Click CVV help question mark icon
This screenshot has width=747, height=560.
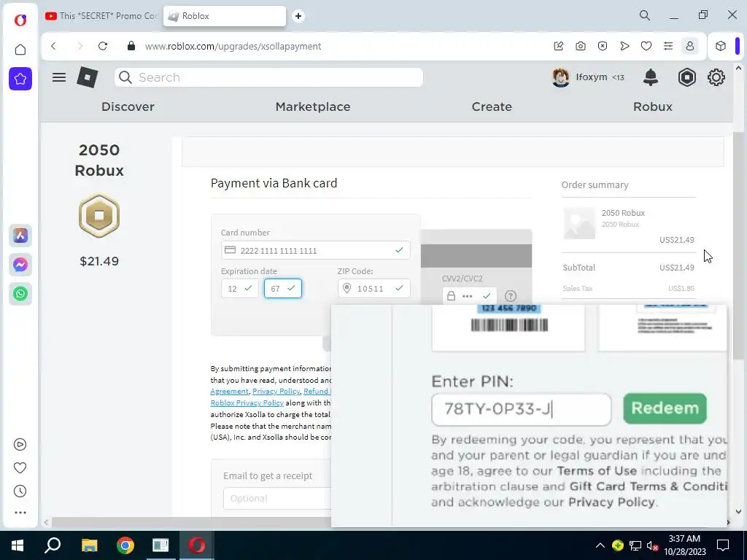pyautogui.click(x=510, y=296)
